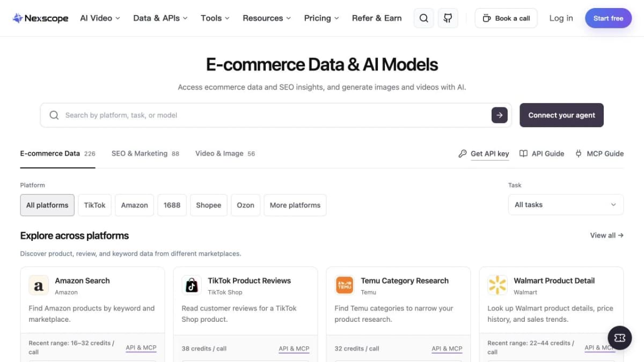The image size is (644, 362).
Task: Open the Refer & Earn page
Action: tap(377, 18)
